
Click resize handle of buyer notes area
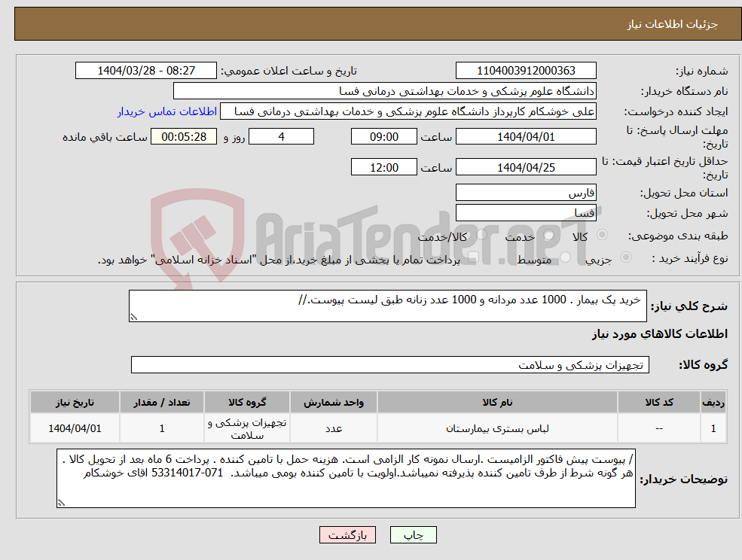[61, 504]
